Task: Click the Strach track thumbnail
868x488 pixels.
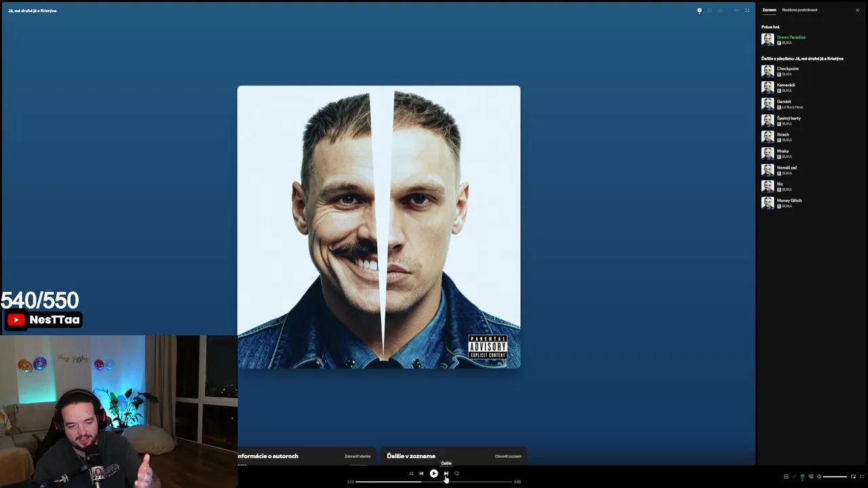Action: 768,137
